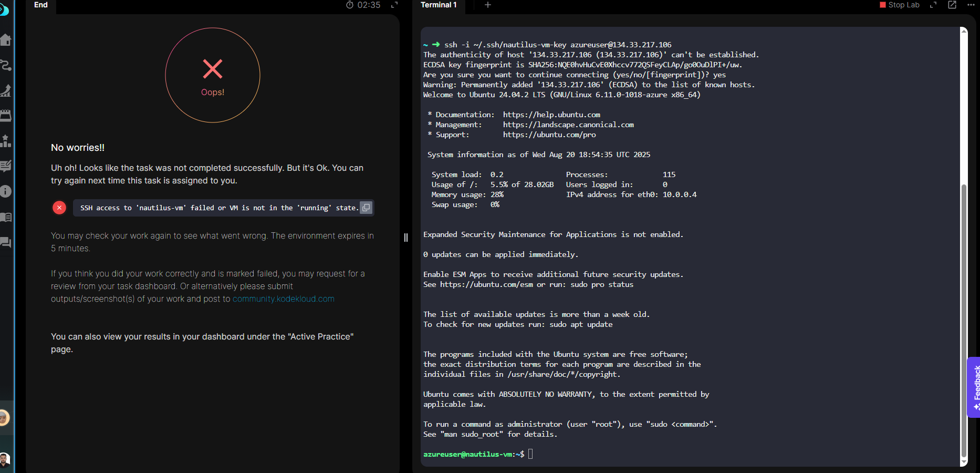Click the cartoon avatar with grey cap
980x473 pixels.
tap(4, 418)
